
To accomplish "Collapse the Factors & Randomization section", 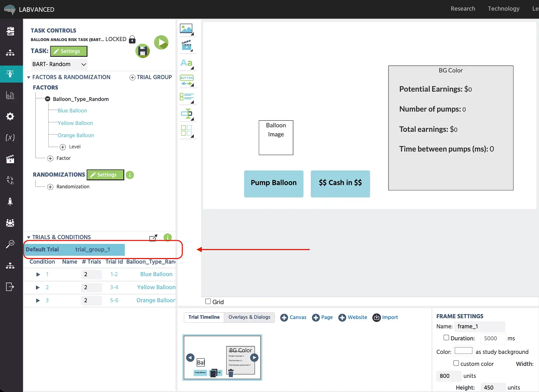I will 29,77.
